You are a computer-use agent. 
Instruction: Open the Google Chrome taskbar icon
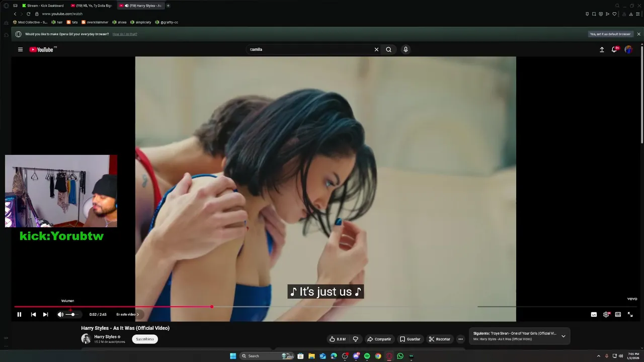(x=378, y=356)
